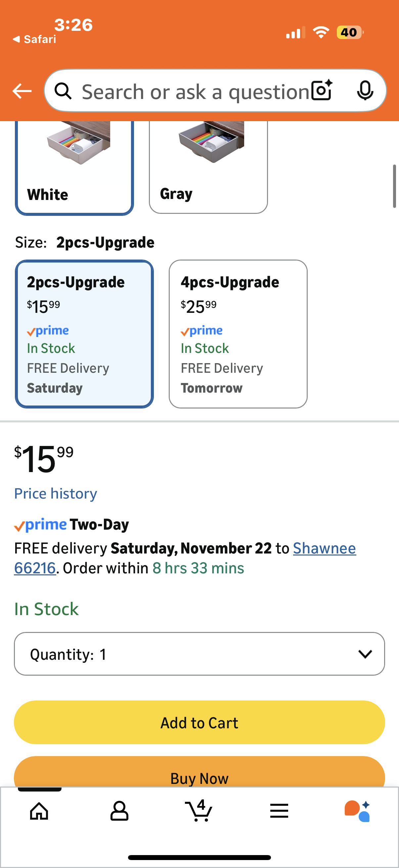Launch the Rufus AI assistant icon
The image size is (399, 868).
tap(357, 810)
